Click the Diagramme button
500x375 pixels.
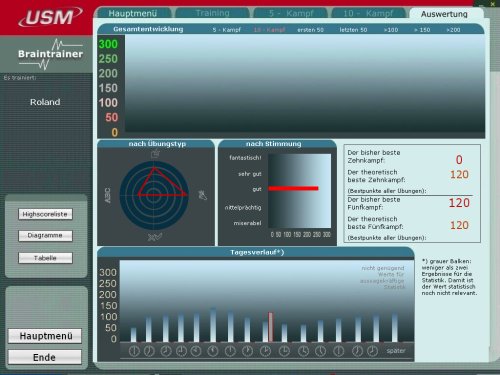(45, 236)
